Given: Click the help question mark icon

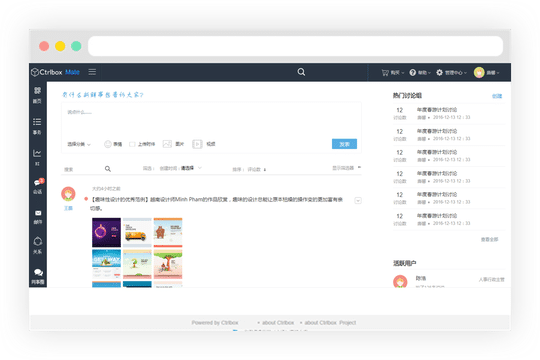Looking at the screenshot, I should [x=413, y=72].
